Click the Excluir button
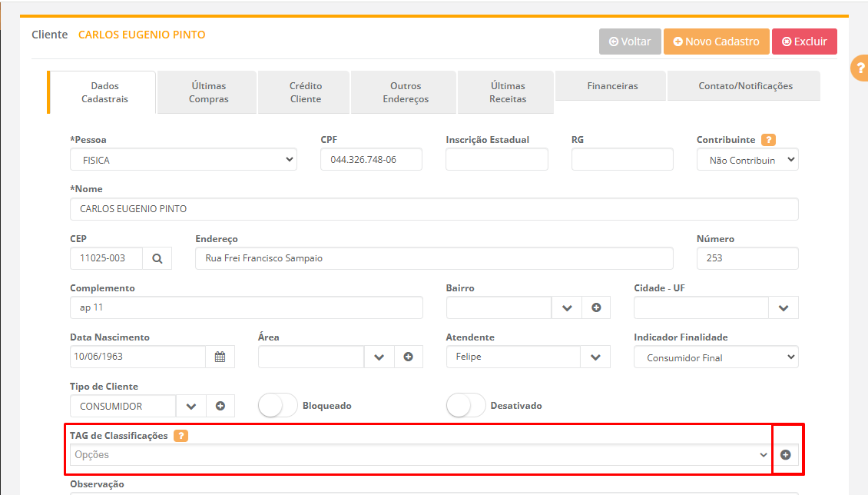This screenshot has width=868, height=495. 804,42
